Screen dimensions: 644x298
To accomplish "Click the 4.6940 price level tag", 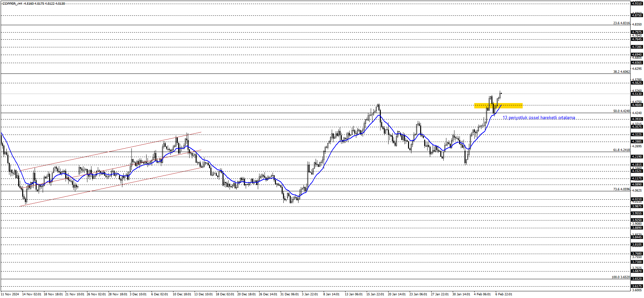I will 637,54.
